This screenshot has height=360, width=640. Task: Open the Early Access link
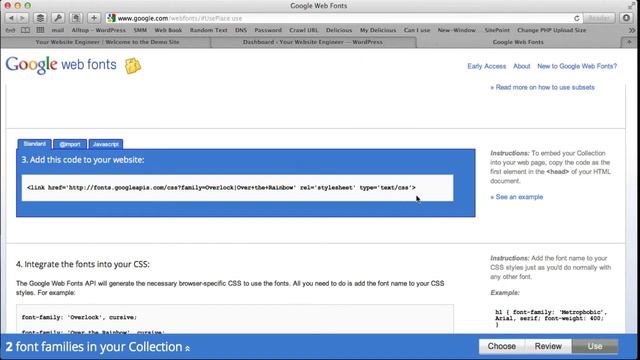[487, 66]
